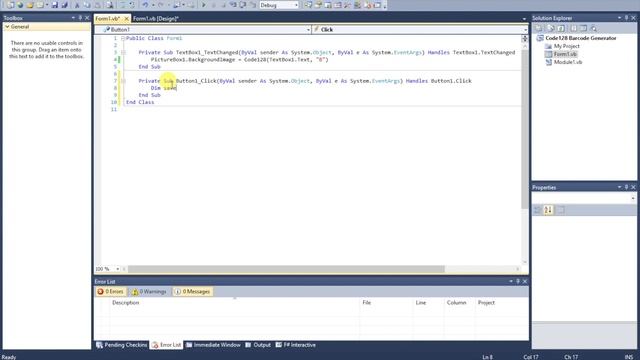Click View Code icon in Solution Explorer

[573, 28]
